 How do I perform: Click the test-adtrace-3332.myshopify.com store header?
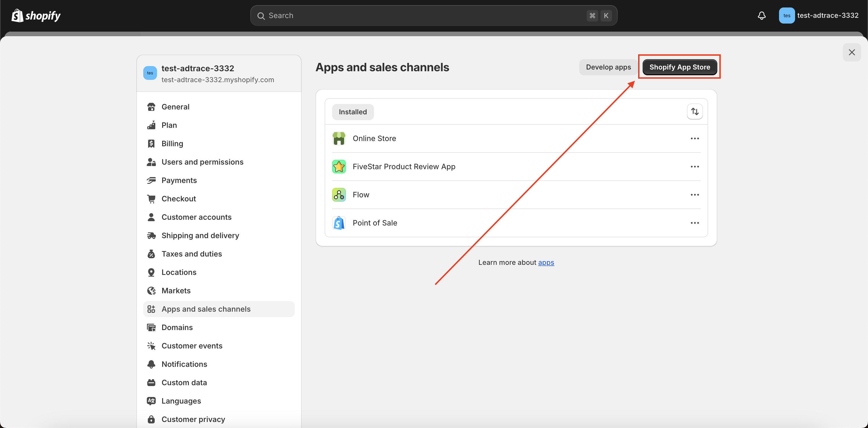point(219,73)
